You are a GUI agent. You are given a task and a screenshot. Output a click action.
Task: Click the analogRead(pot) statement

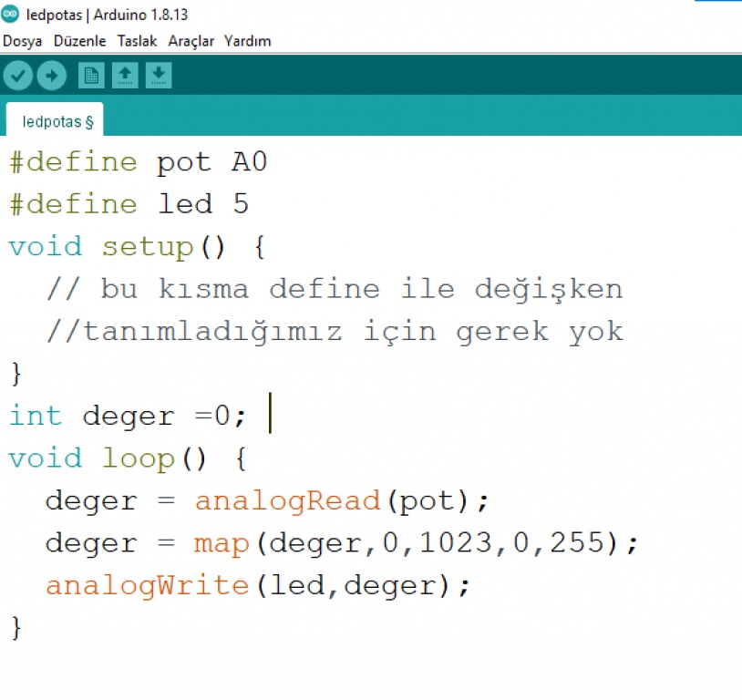[267, 500]
